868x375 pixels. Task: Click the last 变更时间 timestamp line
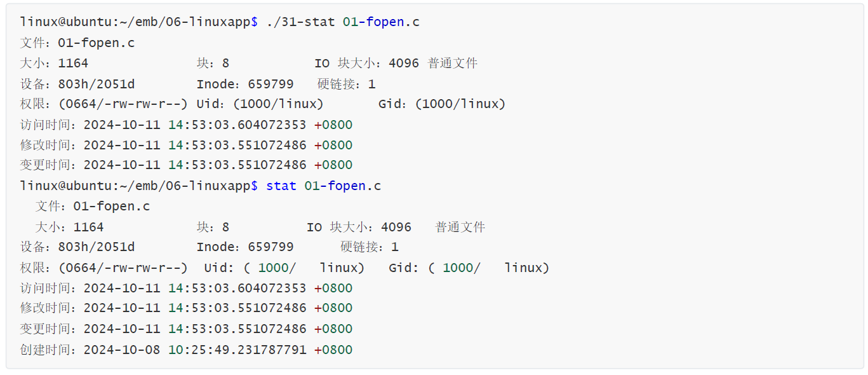coord(187,329)
